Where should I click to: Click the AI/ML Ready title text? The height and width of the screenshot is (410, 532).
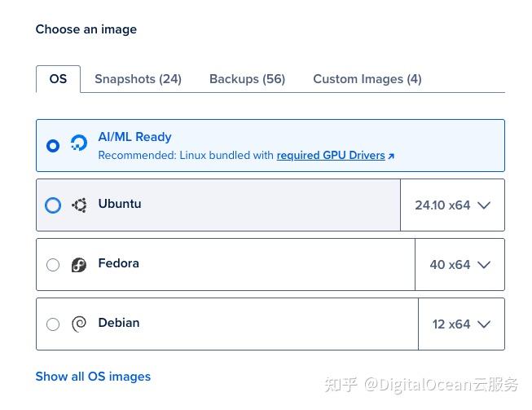(x=134, y=137)
